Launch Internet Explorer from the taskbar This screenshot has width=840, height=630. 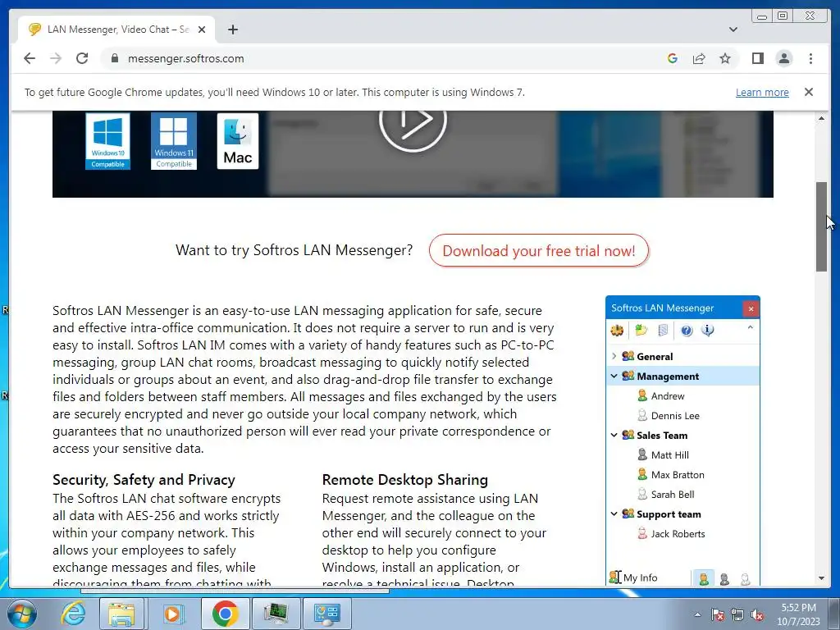click(72, 614)
